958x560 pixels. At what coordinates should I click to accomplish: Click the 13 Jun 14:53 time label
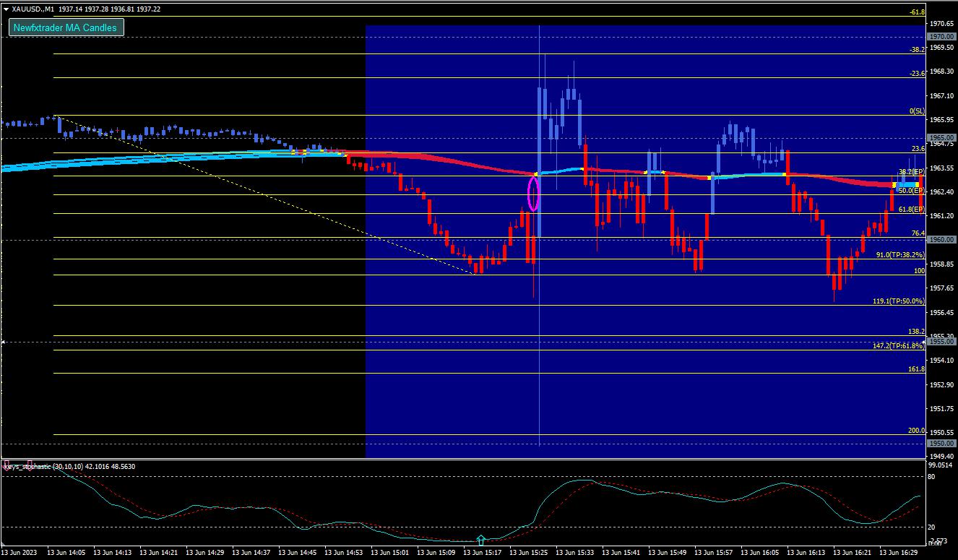coord(344,553)
